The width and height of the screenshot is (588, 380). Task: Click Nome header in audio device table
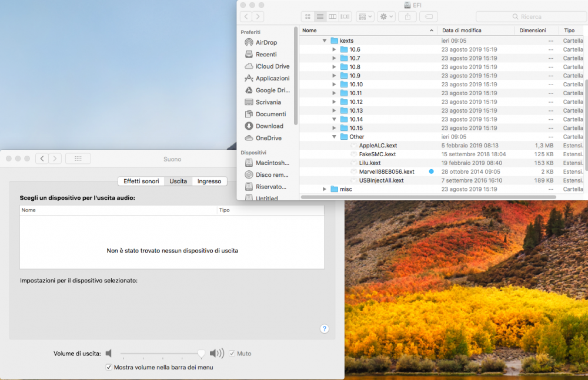pos(118,210)
